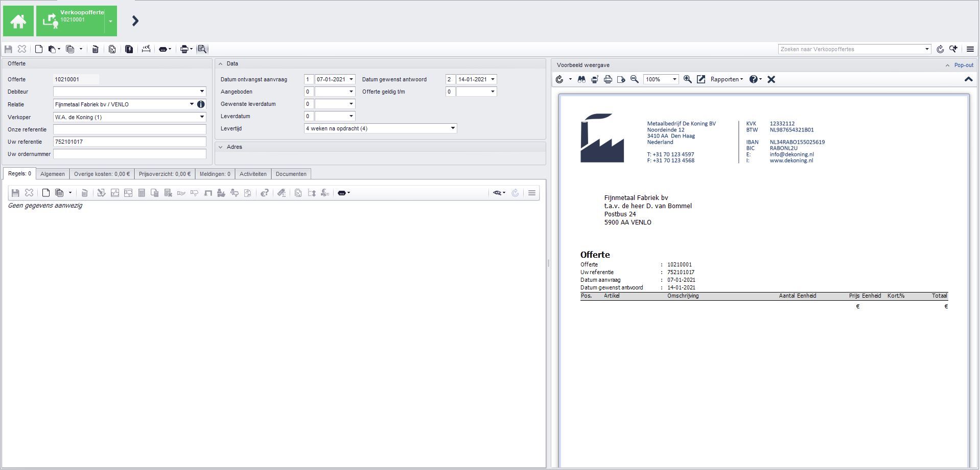The height and width of the screenshot is (470, 980).
Task: Click the document revision icon in main toolbar
Action: click(112, 49)
